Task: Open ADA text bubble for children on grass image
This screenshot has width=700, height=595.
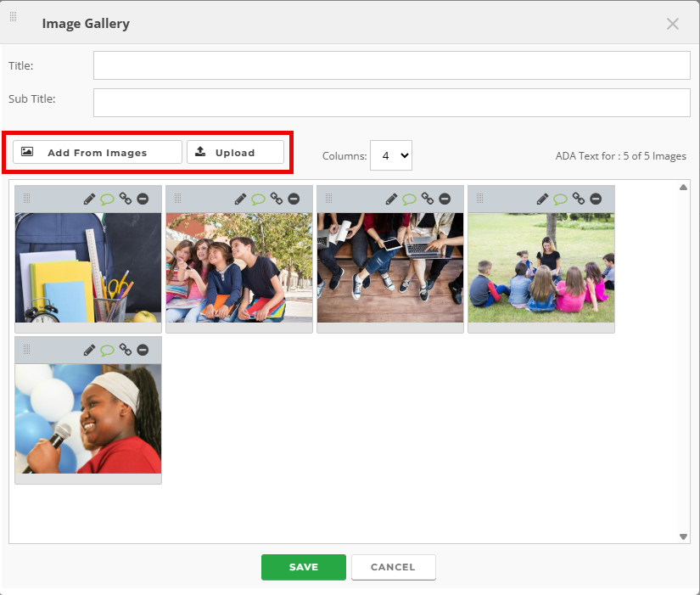Action: tap(560, 199)
